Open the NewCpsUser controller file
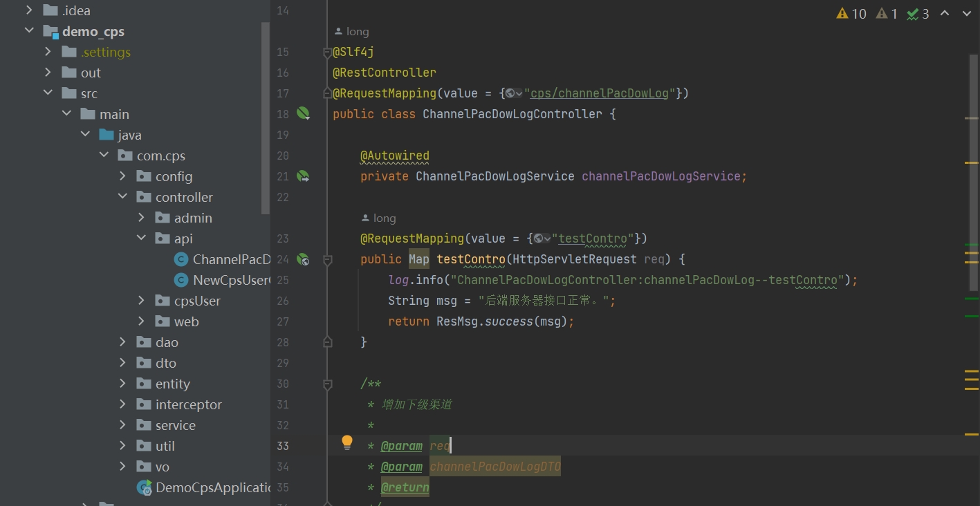The image size is (980, 506). point(231,280)
